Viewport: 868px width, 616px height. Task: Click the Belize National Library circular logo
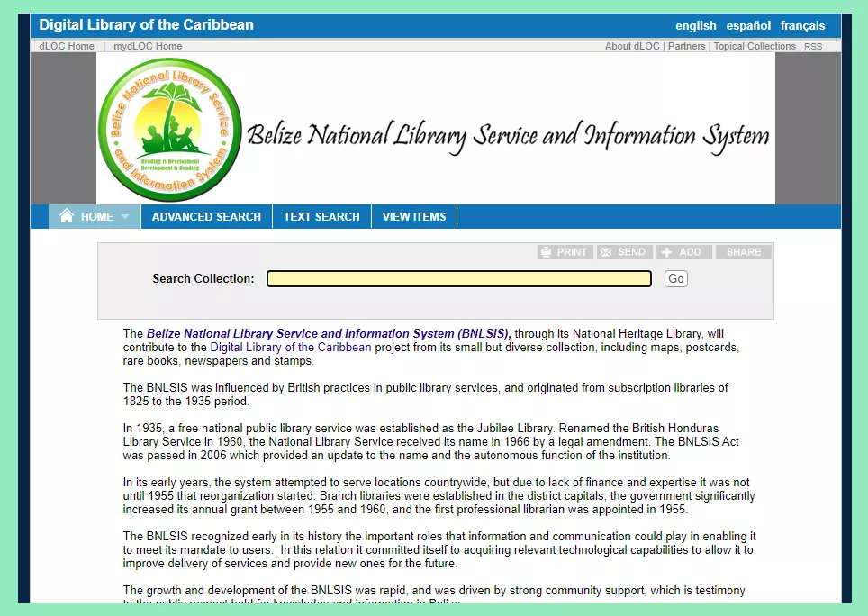[169, 130]
